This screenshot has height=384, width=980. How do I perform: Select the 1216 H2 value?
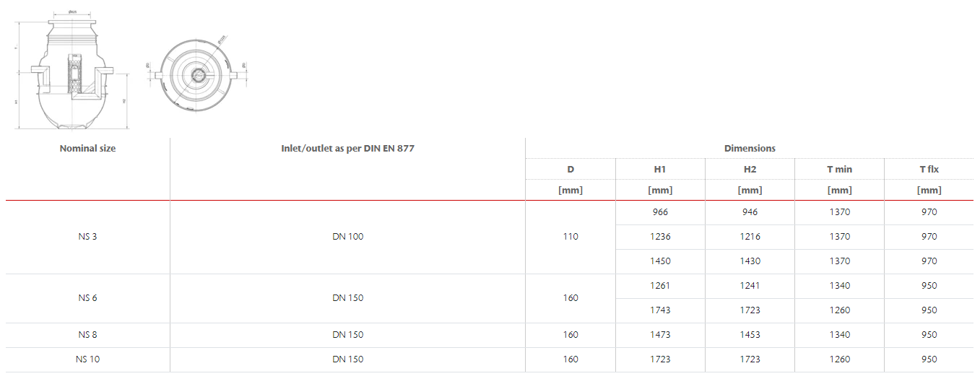tap(750, 237)
